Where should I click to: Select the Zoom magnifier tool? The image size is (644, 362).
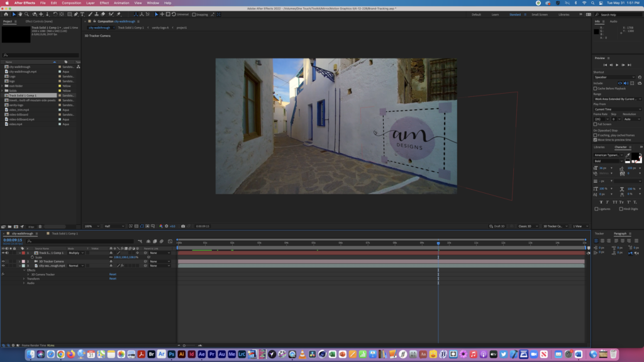pos(26,14)
